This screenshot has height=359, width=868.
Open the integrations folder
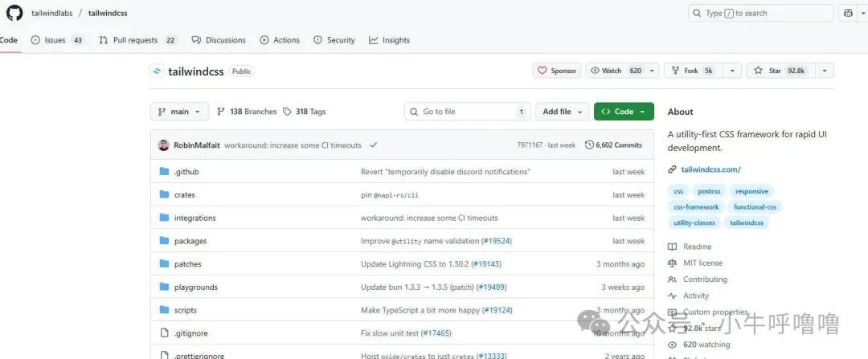coord(194,218)
